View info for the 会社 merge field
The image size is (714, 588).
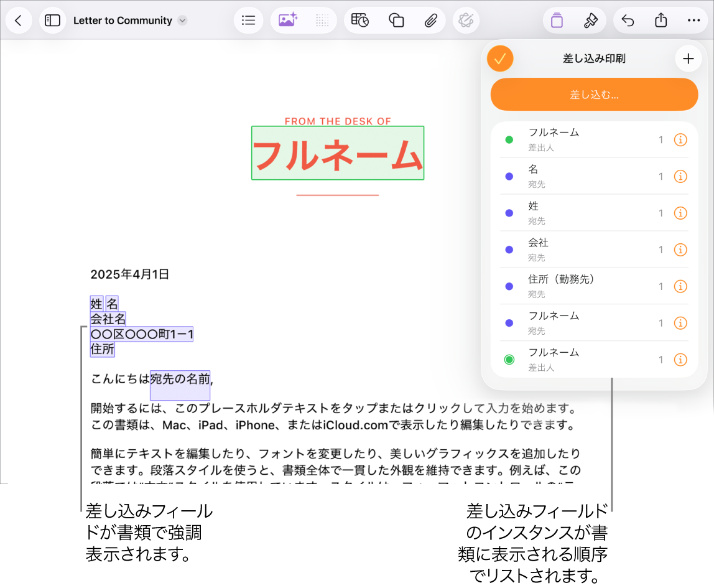680,250
